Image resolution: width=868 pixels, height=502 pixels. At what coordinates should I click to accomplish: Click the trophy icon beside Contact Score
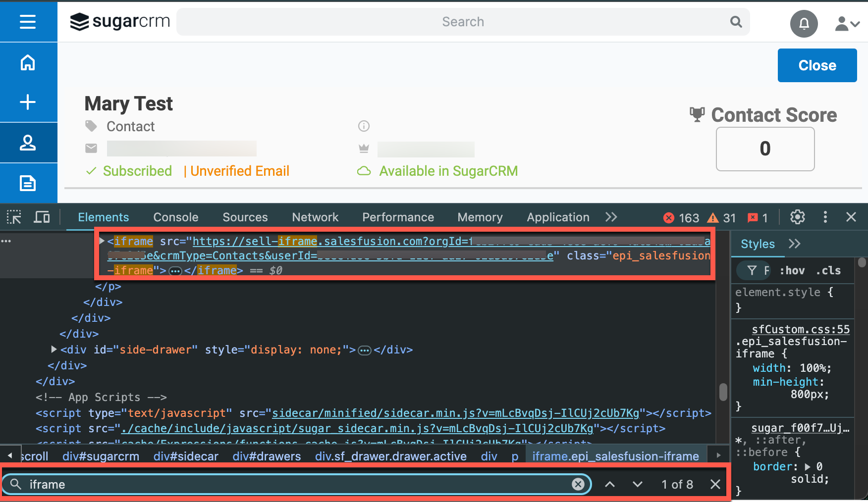pyautogui.click(x=697, y=114)
